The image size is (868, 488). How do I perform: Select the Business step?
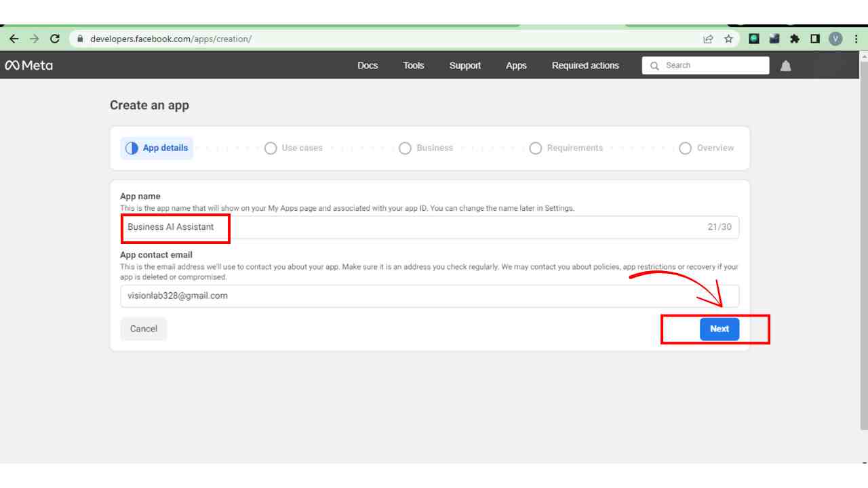coord(426,148)
